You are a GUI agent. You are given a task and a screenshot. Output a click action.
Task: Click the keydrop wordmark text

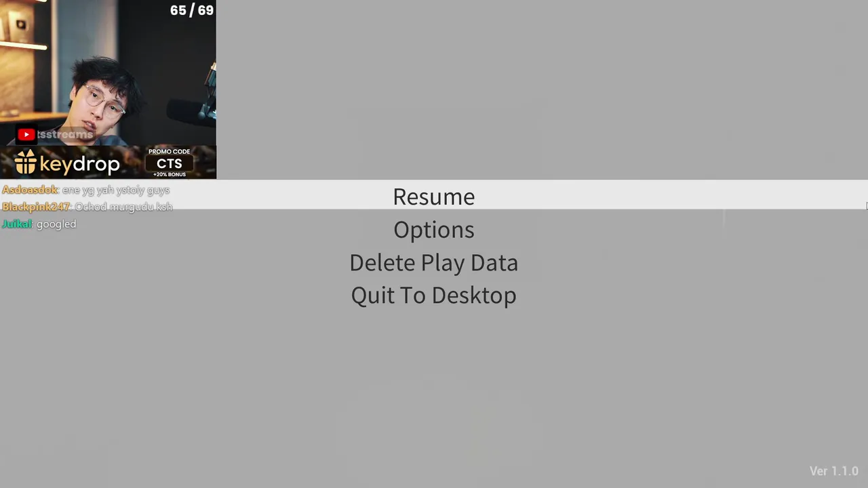pos(80,164)
